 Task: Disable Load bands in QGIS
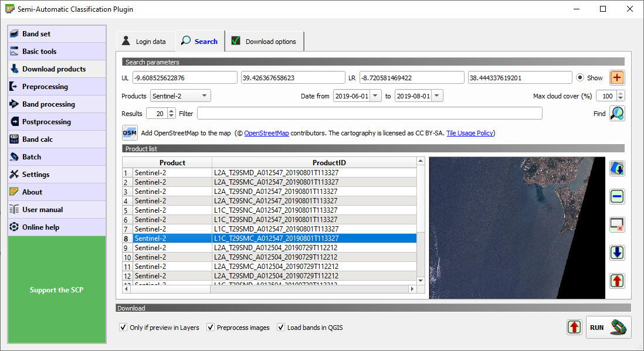(x=281, y=327)
